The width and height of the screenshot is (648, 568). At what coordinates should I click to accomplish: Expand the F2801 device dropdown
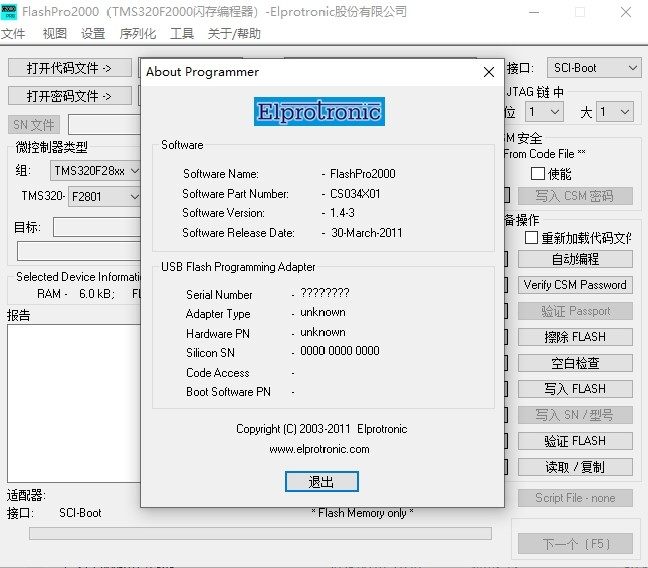(x=105, y=196)
